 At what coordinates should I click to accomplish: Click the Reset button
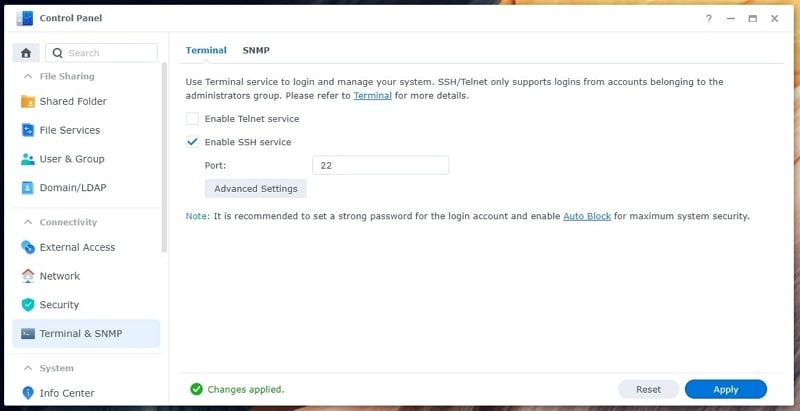pyautogui.click(x=648, y=390)
